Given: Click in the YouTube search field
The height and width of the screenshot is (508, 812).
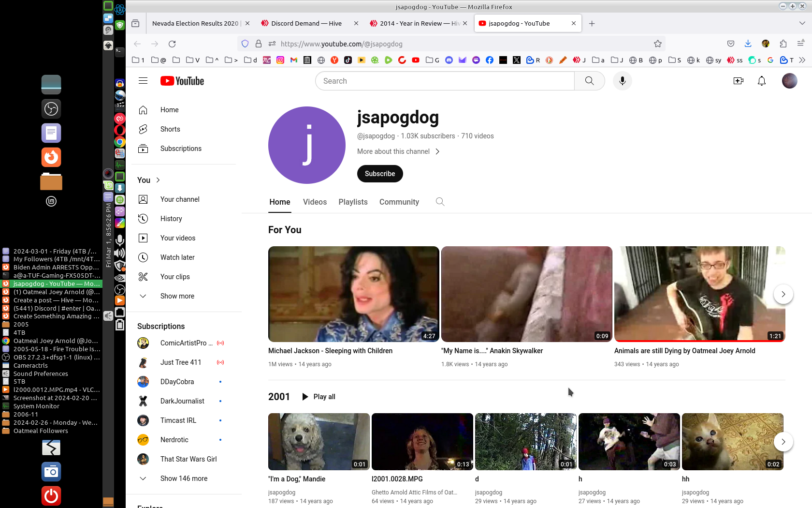Looking at the screenshot, I should [x=445, y=81].
